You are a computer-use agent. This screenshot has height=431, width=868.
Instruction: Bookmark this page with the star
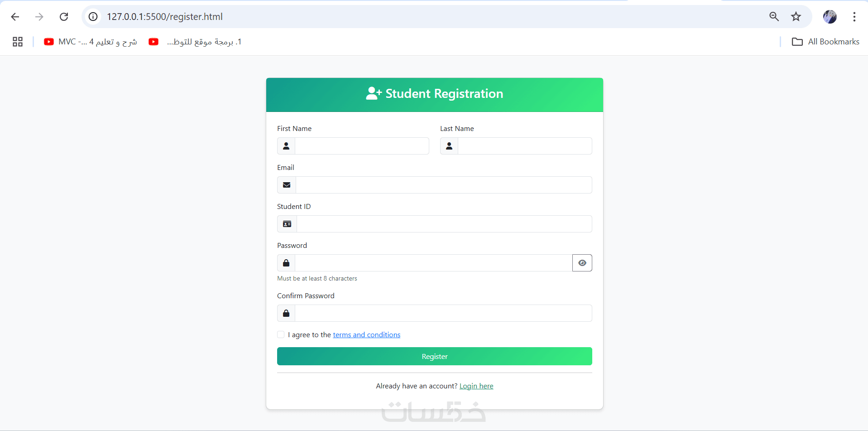(x=796, y=17)
